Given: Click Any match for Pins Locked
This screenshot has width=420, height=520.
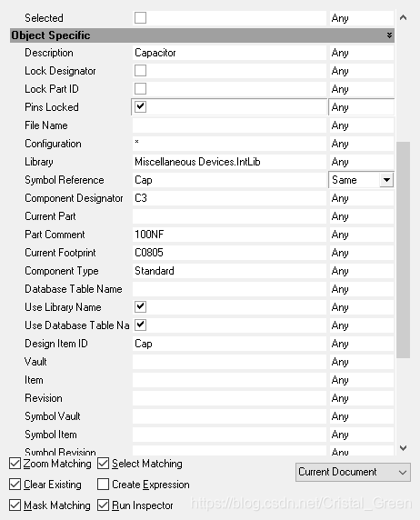Looking at the screenshot, I should 362,106.
